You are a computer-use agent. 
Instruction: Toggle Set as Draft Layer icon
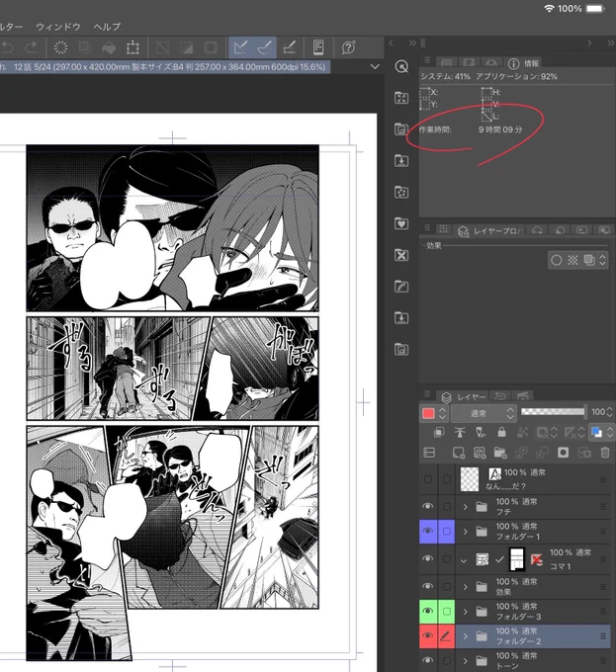[481, 432]
